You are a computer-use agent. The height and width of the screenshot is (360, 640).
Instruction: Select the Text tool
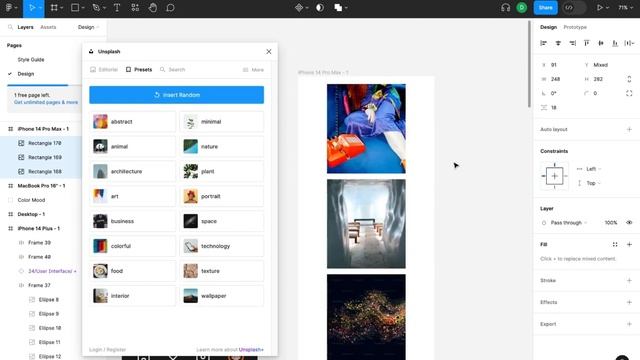(x=117, y=8)
